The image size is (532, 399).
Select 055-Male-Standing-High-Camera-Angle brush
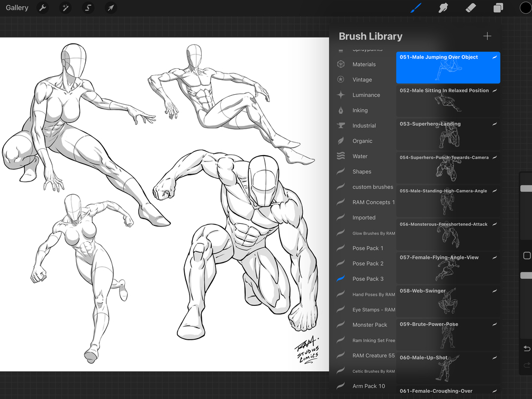tap(448, 201)
